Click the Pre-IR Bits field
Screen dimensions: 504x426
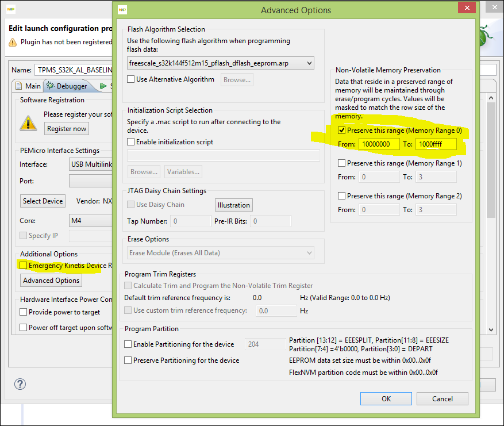click(271, 221)
